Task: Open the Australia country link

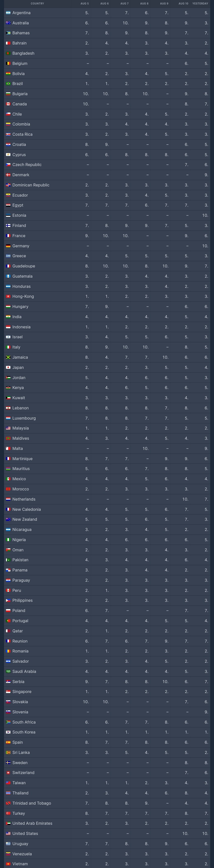Action: [x=21, y=23]
